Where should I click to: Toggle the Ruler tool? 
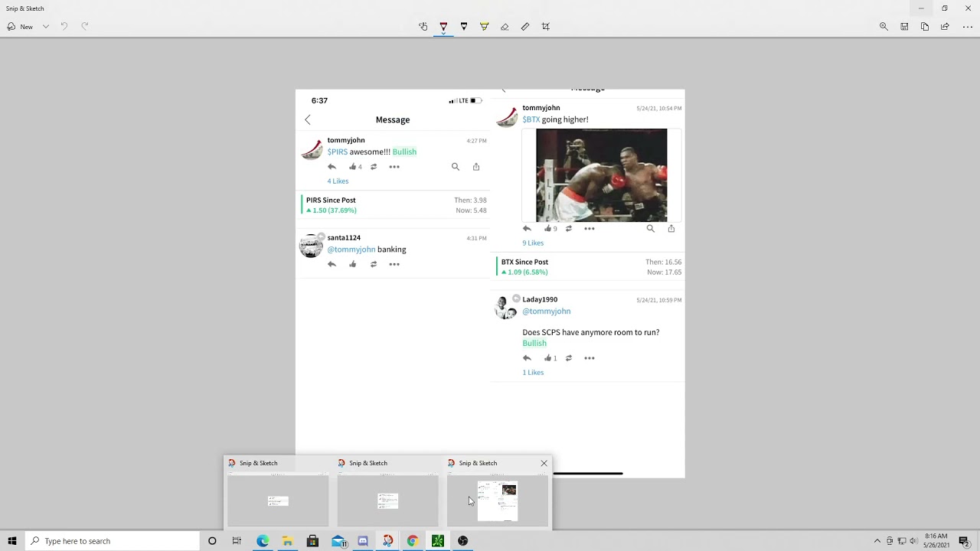pos(525,27)
